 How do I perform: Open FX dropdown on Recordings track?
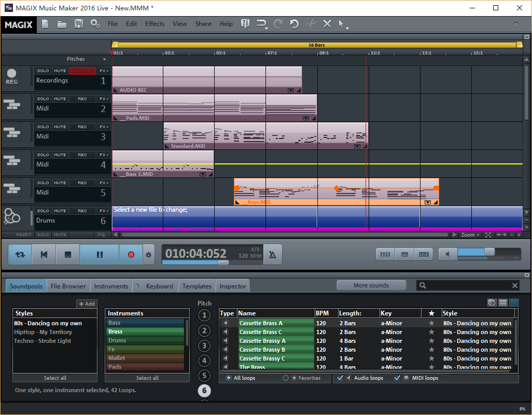pyautogui.click(x=104, y=71)
